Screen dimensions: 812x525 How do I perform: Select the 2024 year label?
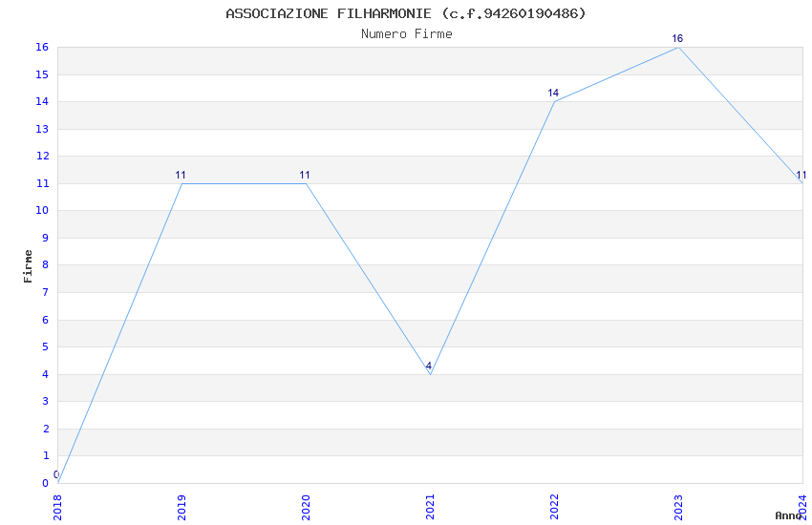point(803,508)
